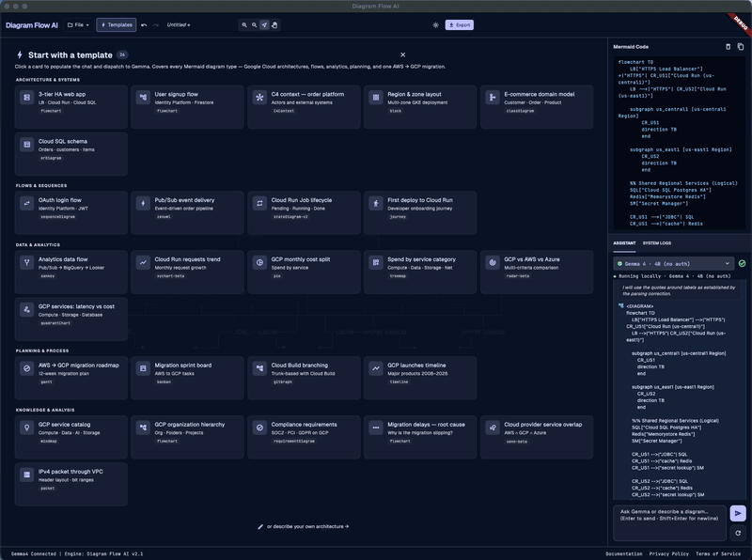This screenshot has width=752, height=560.
Task: Open the Documentation link
Action: click(623, 553)
